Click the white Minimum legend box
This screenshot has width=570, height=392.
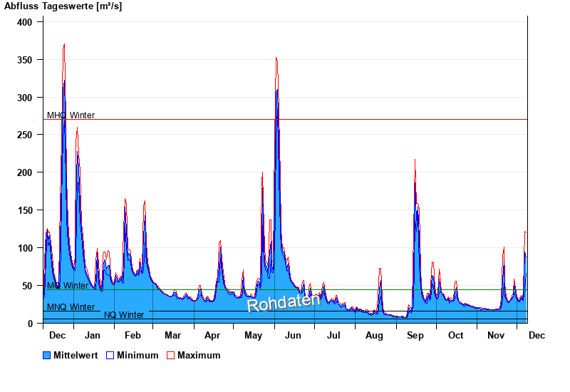[x=110, y=355]
